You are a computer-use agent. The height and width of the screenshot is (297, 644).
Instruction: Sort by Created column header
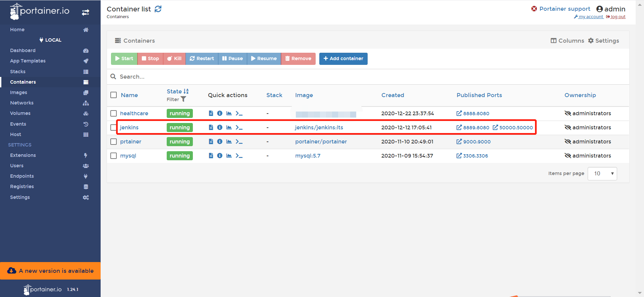click(x=392, y=95)
